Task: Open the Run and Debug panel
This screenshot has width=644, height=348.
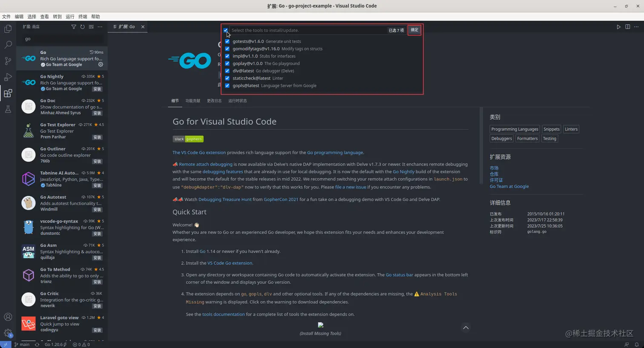Action: (8, 77)
